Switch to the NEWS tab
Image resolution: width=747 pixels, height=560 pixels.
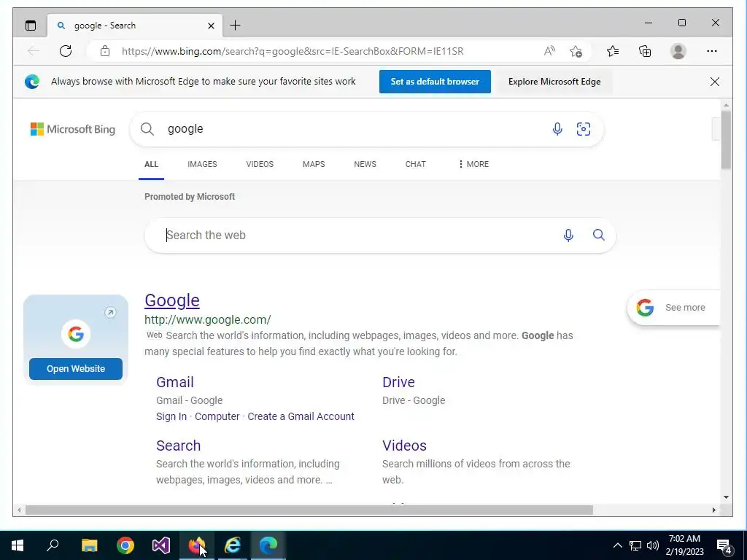(x=365, y=164)
